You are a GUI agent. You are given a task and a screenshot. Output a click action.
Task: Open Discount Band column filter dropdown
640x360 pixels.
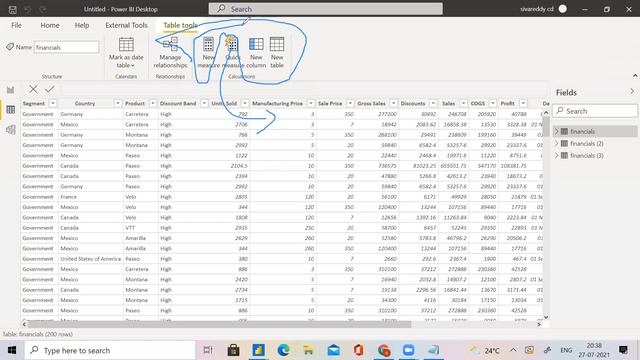pyautogui.click(x=204, y=104)
